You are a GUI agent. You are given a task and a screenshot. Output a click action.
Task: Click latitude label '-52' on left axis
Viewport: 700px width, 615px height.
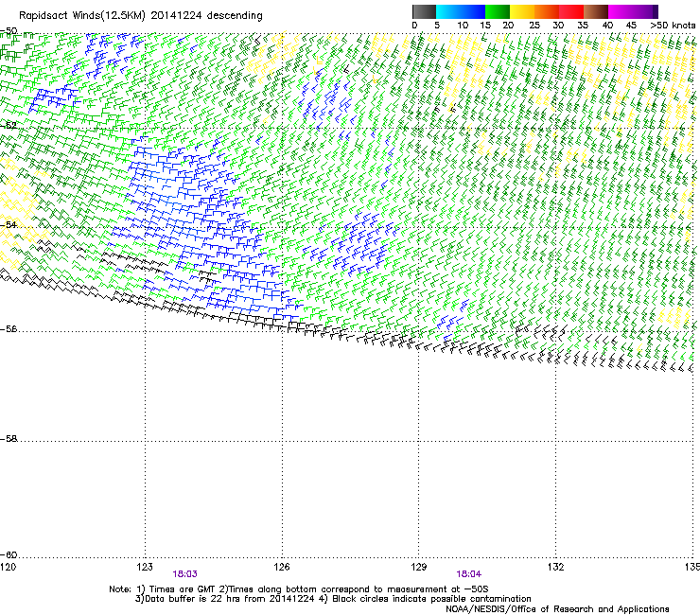(x=9, y=126)
